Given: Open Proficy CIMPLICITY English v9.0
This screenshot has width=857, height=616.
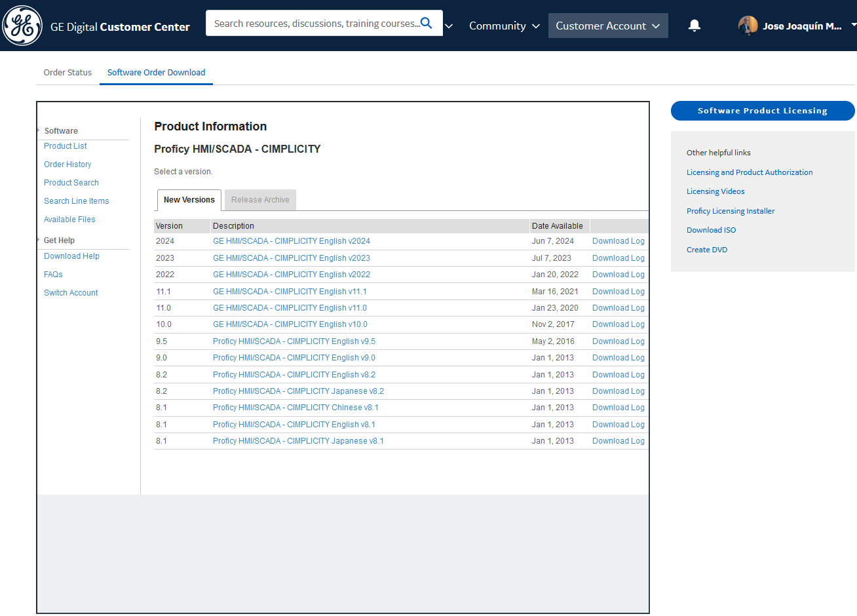Looking at the screenshot, I should [x=294, y=358].
